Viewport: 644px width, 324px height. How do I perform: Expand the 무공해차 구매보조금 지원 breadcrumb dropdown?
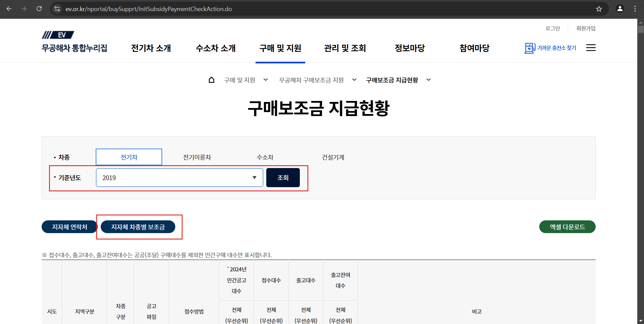tap(354, 80)
